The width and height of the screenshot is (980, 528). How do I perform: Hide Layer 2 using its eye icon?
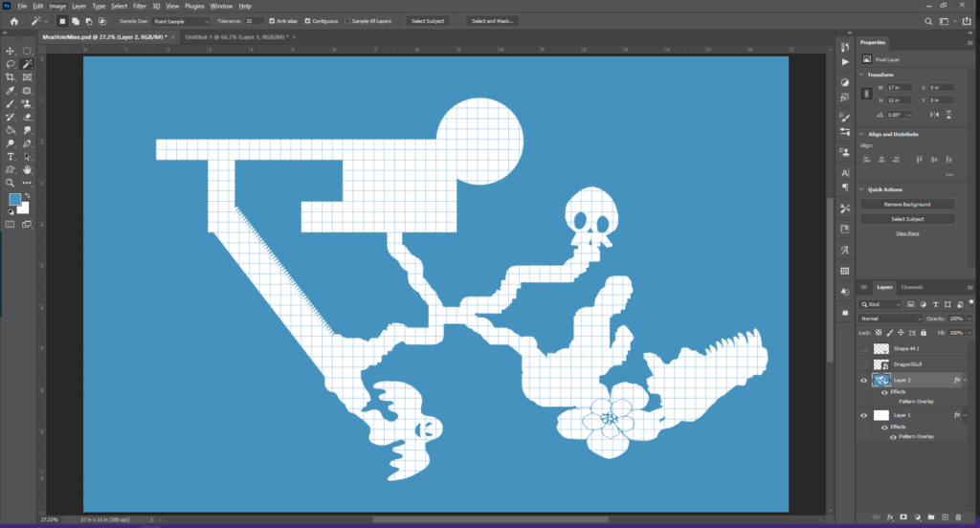coord(864,380)
